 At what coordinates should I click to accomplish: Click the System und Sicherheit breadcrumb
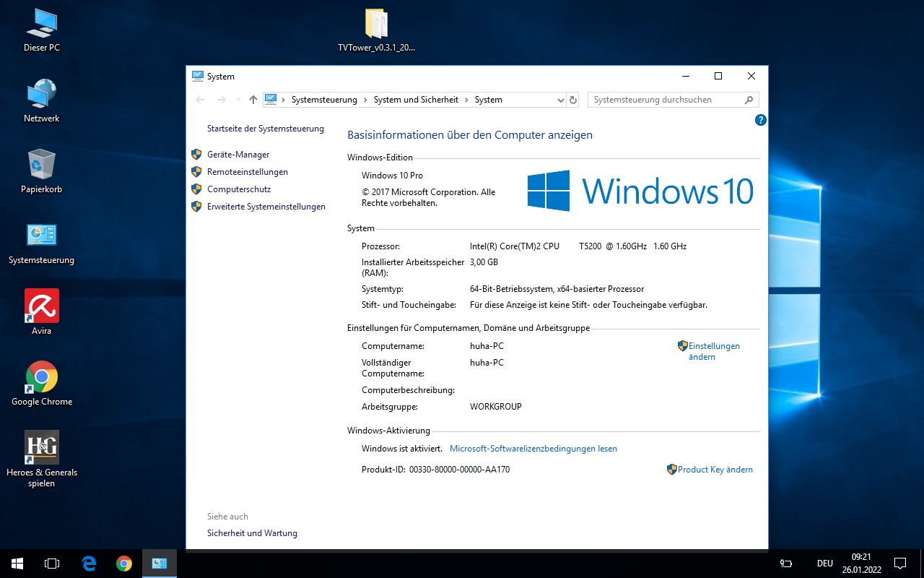tap(416, 100)
